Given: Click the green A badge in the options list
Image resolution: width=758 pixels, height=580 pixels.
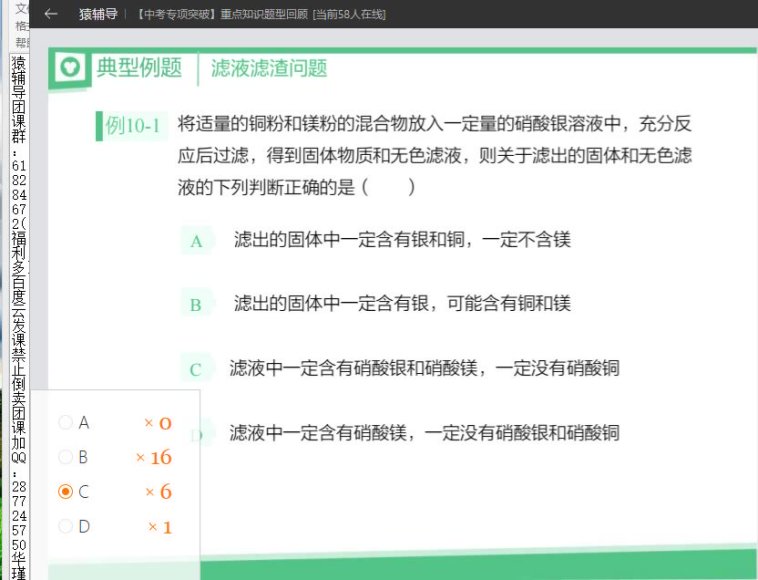Looking at the screenshot, I should click(x=196, y=241).
